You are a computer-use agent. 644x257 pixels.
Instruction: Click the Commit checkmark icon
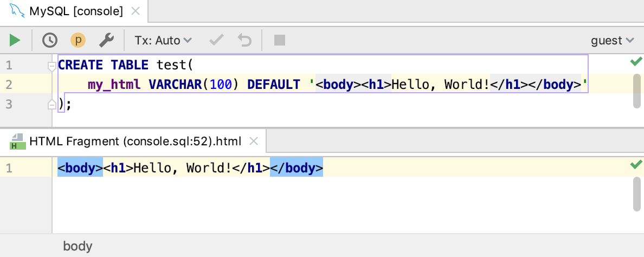(x=217, y=40)
